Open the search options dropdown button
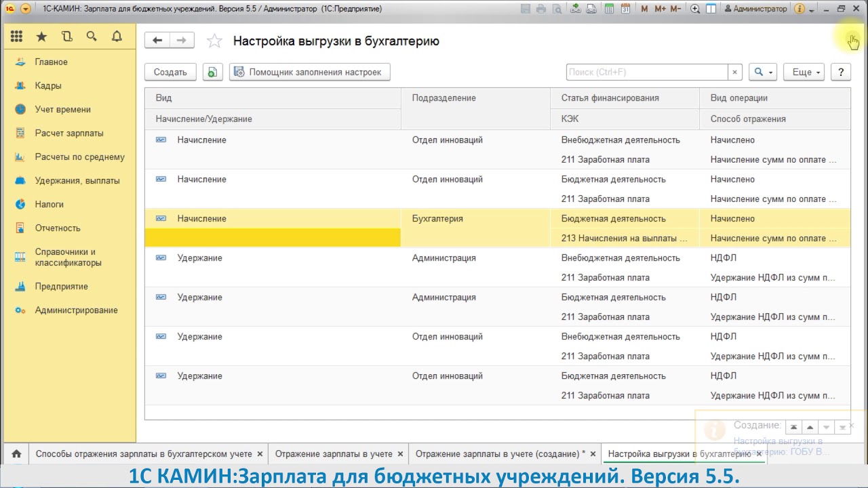 pos(764,72)
